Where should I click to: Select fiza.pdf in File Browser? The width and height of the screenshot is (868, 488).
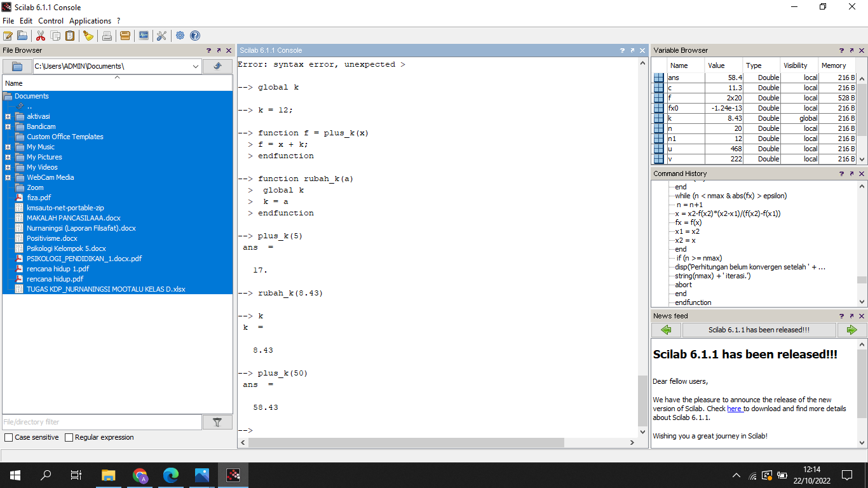pos(39,198)
